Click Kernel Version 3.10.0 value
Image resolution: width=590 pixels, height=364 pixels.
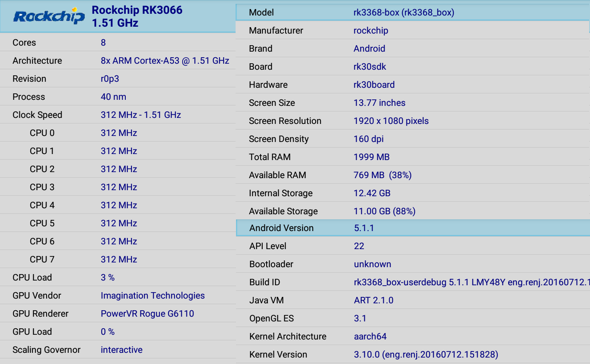pos(426,355)
